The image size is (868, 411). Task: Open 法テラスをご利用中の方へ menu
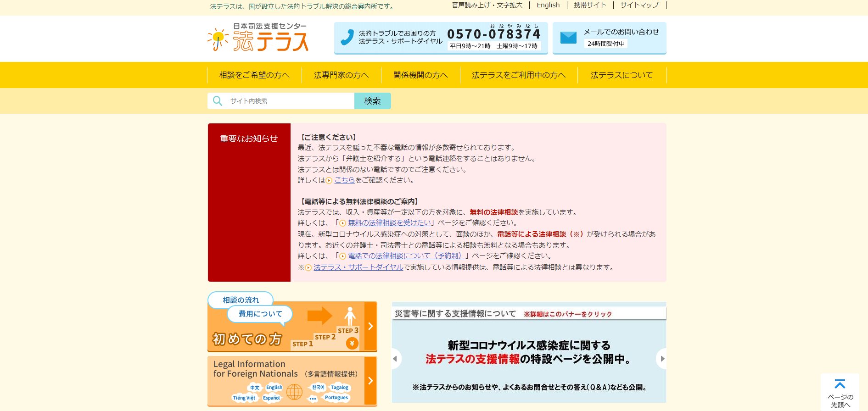pos(519,75)
